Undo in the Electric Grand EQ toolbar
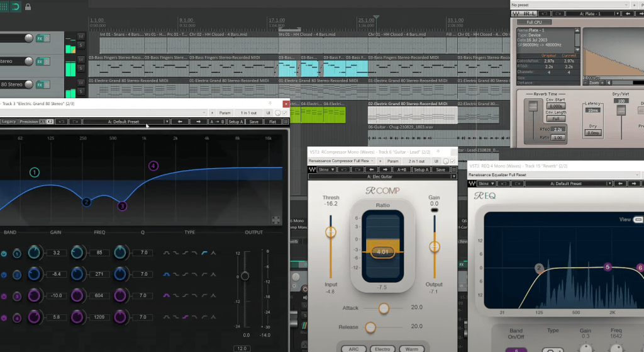This screenshot has height=352, width=644. coord(61,122)
